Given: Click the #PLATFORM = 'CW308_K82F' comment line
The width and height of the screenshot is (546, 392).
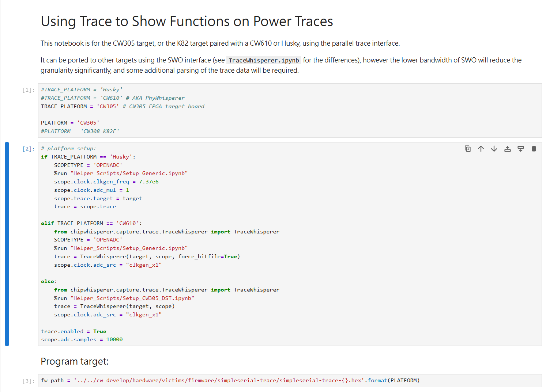Looking at the screenshot, I should pos(80,131).
